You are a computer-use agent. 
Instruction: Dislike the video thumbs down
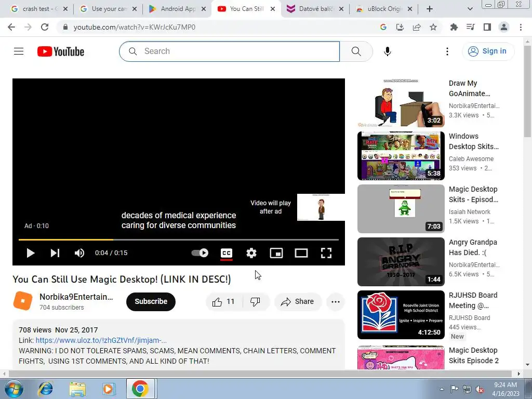(x=255, y=302)
